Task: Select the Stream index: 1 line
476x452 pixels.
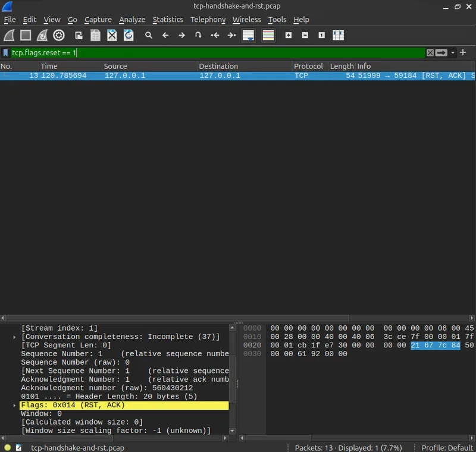Action: click(59, 328)
